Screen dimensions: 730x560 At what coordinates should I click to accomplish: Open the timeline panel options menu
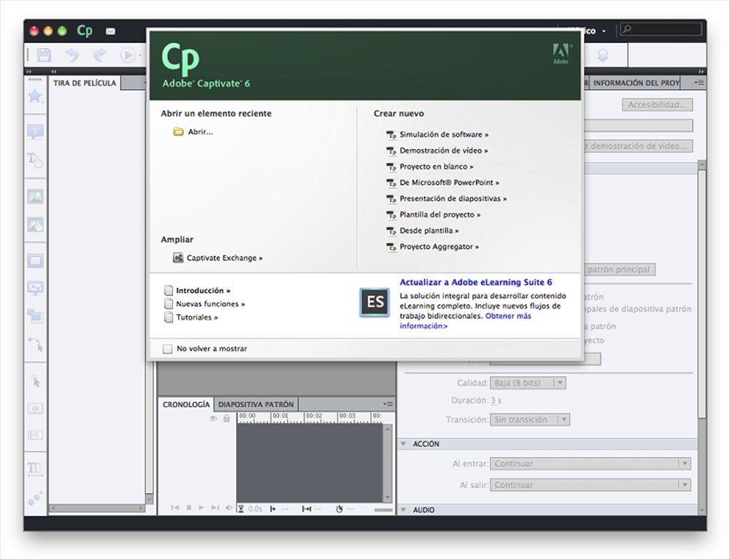[x=388, y=404]
